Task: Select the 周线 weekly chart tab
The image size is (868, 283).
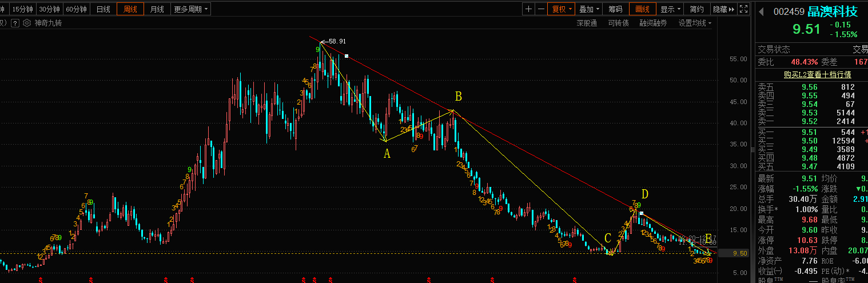Action: click(x=130, y=9)
